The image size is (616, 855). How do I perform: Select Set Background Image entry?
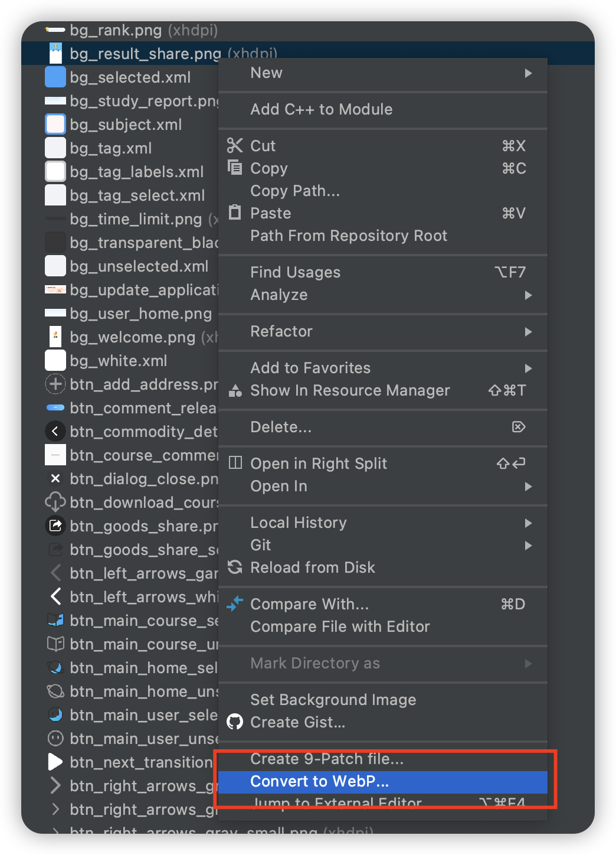[383, 700]
